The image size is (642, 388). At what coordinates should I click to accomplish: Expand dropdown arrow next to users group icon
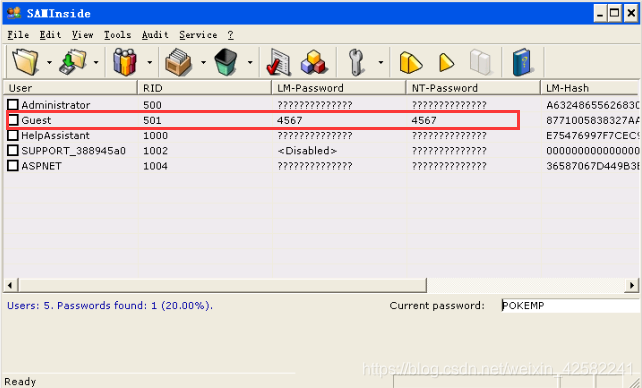[149, 63]
